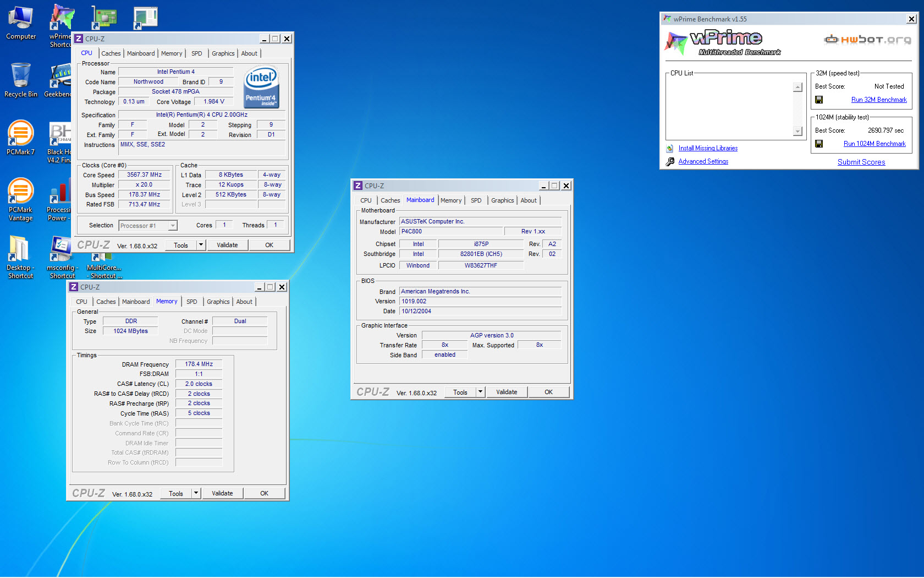Launch the PCMark 7 desktop icon
The image size is (924, 578).
coord(20,138)
